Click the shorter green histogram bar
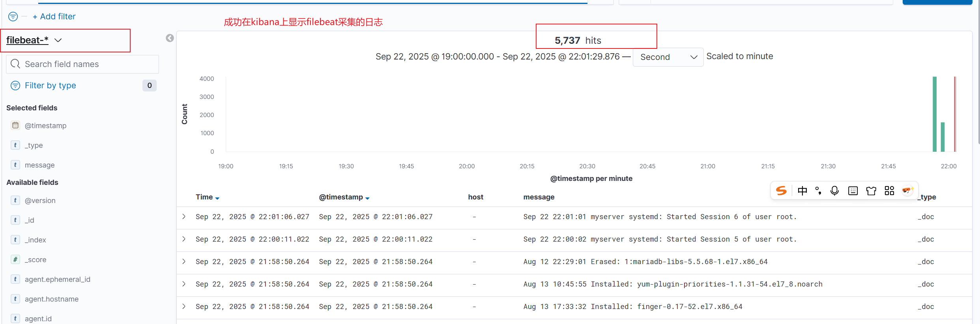The image size is (980, 324). click(x=943, y=137)
